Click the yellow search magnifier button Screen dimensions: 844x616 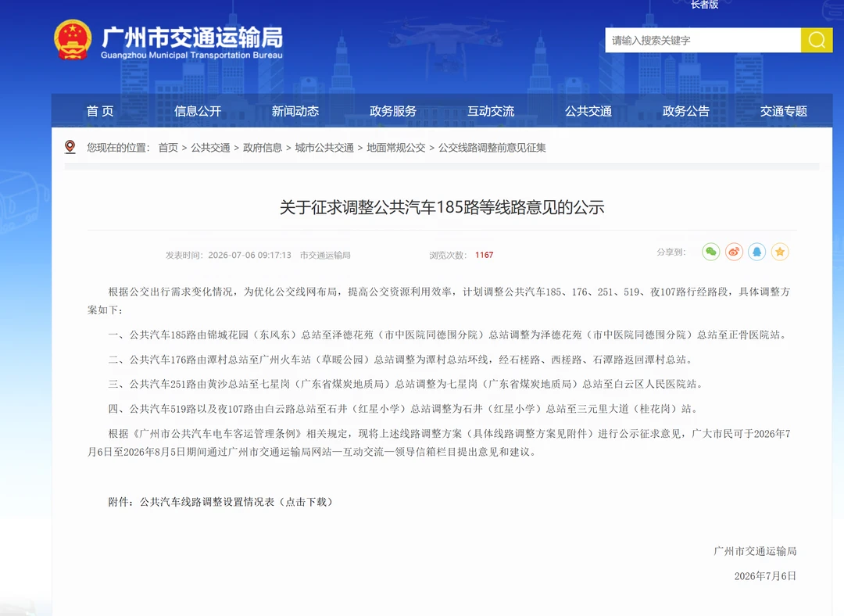[x=817, y=40]
